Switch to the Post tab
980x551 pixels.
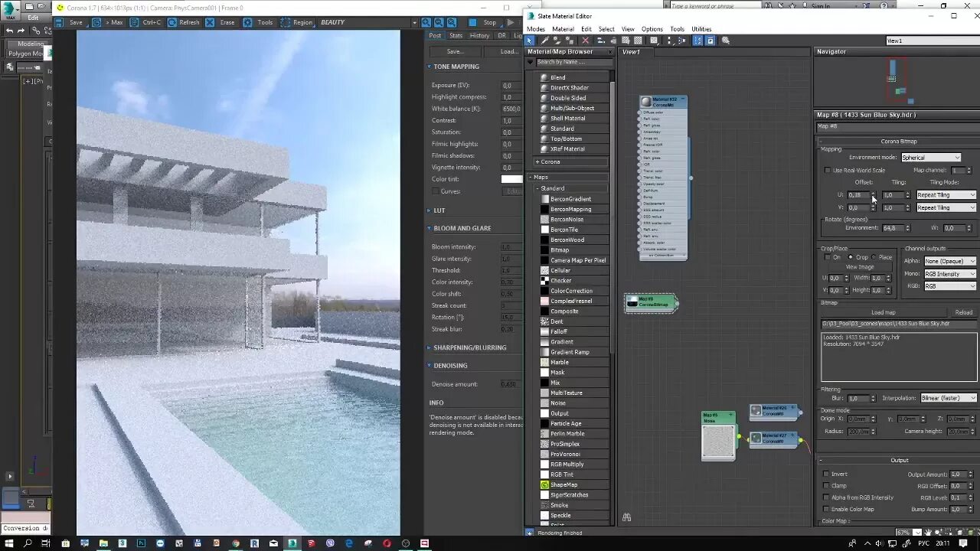[x=435, y=35]
